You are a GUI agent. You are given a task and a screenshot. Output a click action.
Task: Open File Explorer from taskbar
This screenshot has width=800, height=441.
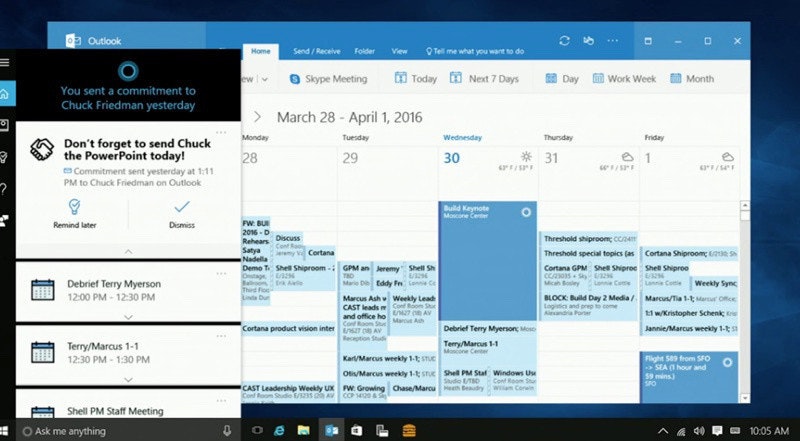click(x=304, y=430)
